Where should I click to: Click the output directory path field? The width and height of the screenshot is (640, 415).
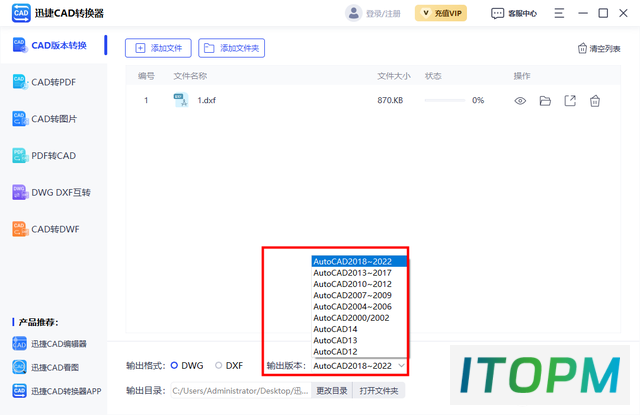pyautogui.click(x=241, y=391)
